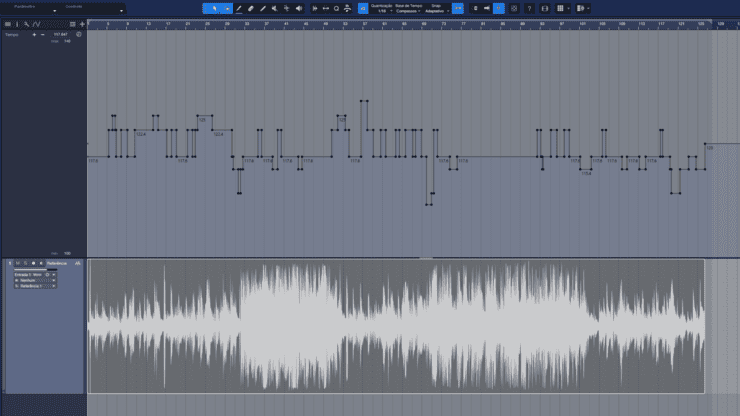Click the minus button on the Tempo track
Image resolution: width=740 pixels, height=416 pixels.
[x=44, y=34]
